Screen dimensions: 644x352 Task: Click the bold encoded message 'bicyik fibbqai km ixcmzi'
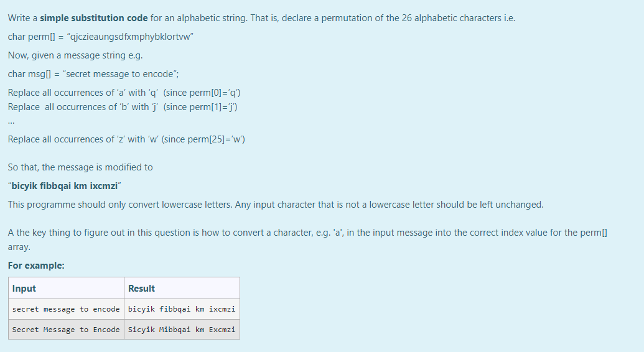tap(65, 186)
